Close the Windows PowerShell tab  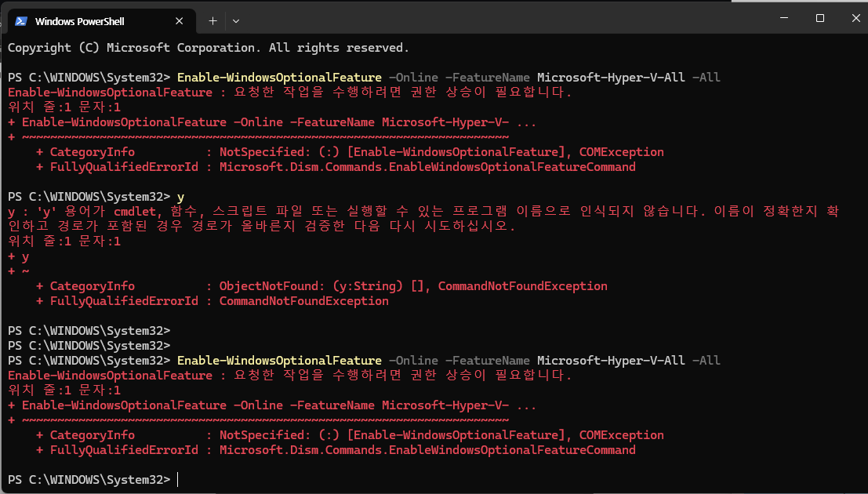pos(179,21)
